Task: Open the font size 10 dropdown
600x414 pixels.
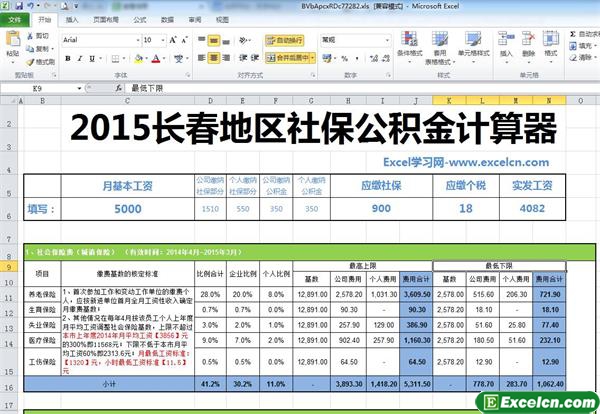Action: 163,40
